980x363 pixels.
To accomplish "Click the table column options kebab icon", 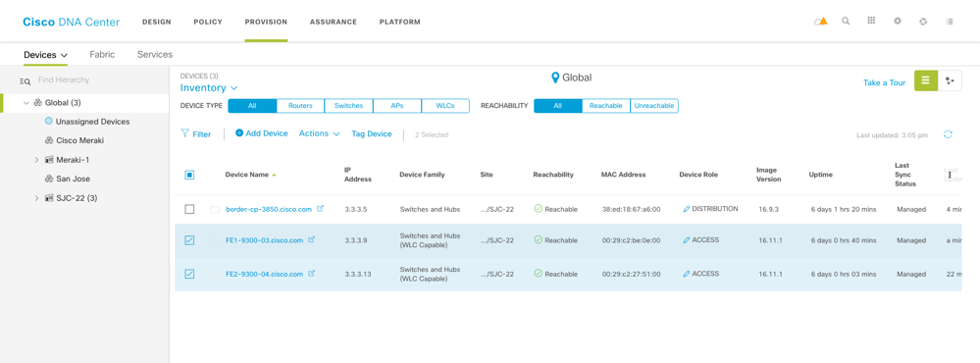I will (x=950, y=176).
